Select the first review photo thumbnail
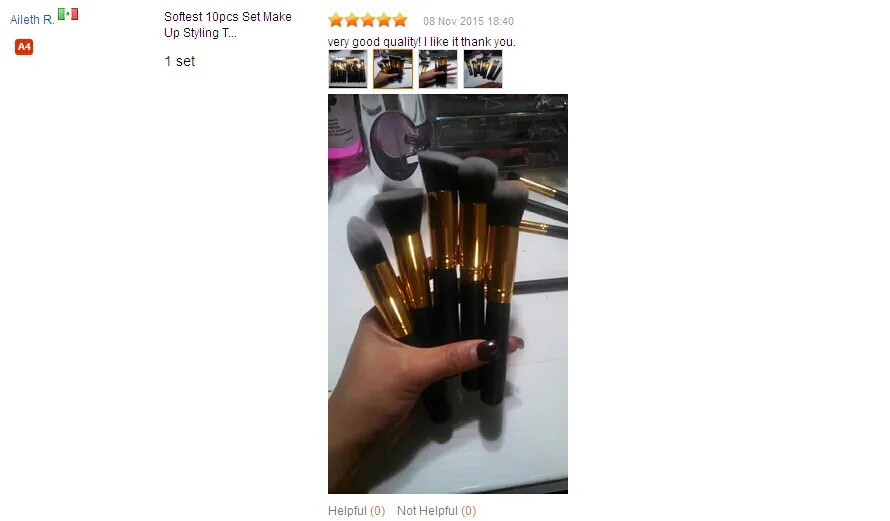Image resolution: width=890 pixels, height=521 pixels. click(x=348, y=69)
